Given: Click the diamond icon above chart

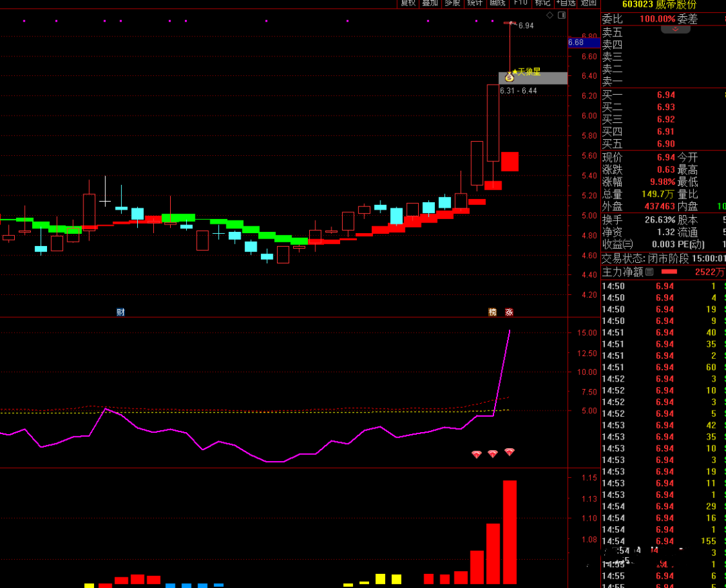Looking at the screenshot, I should [549, 15].
